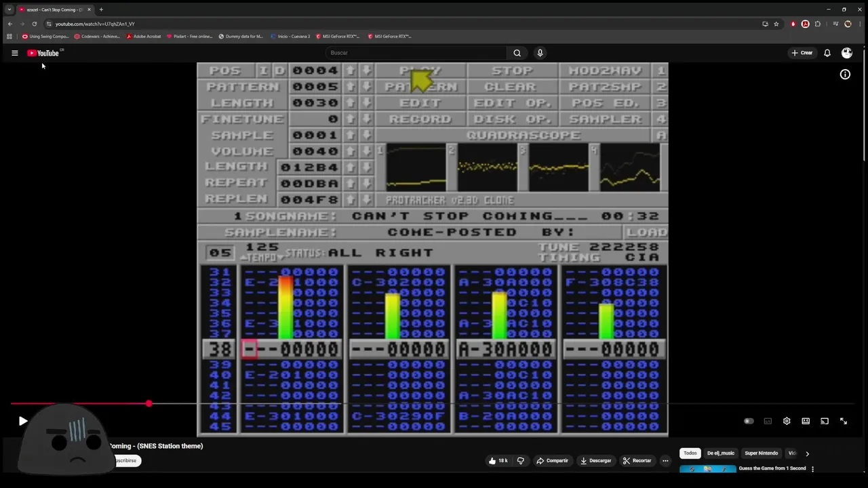
Task: Switch to theater mode view
Action: coord(806,421)
